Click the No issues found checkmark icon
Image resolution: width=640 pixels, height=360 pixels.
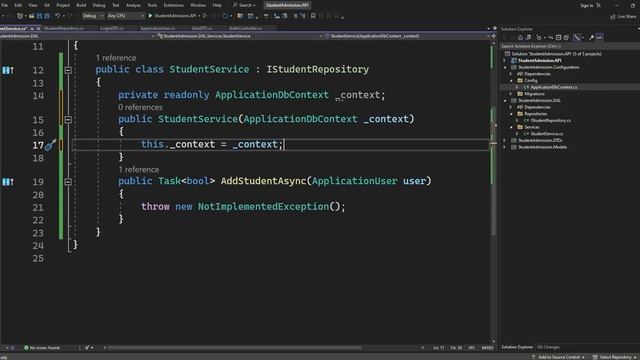(26, 348)
